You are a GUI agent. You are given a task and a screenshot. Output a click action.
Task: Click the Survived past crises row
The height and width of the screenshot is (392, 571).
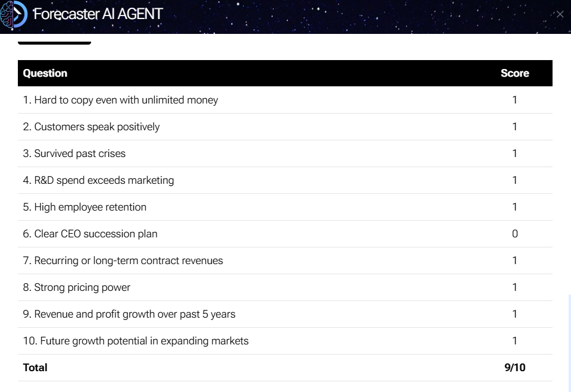[285, 153]
